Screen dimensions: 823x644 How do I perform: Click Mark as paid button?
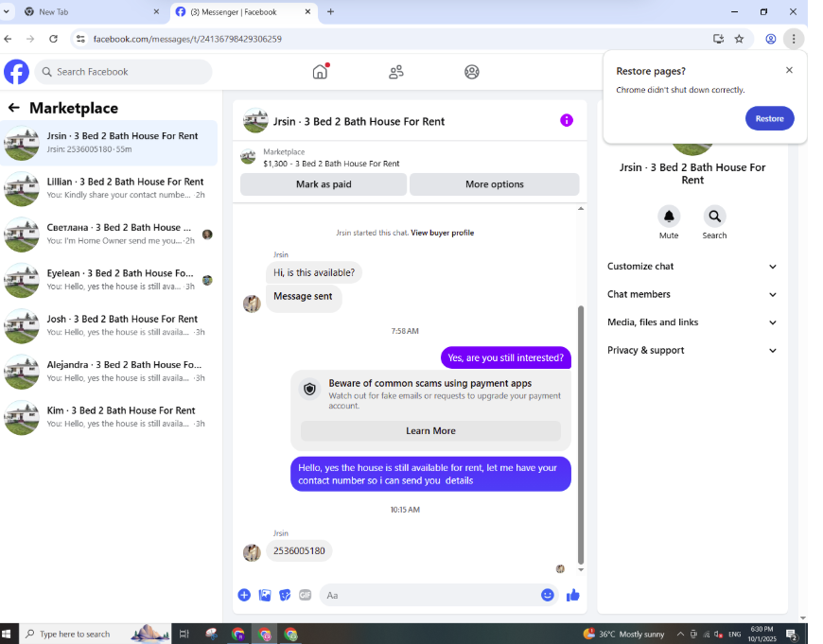tap(324, 184)
